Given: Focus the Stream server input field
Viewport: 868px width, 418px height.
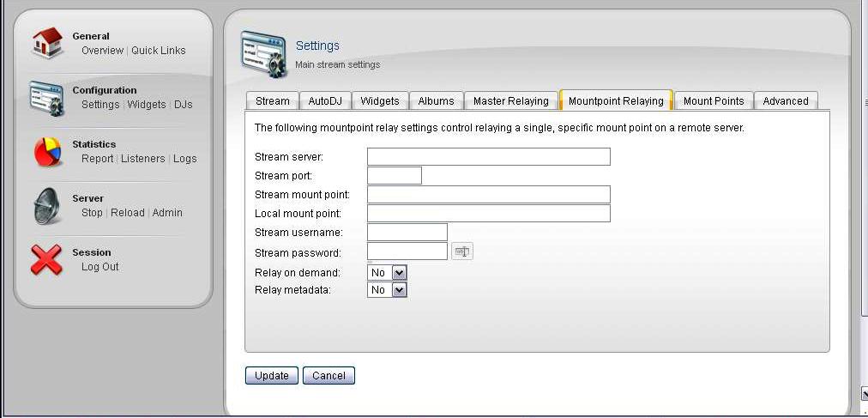Looking at the screenshot, I should pos(488,156).
